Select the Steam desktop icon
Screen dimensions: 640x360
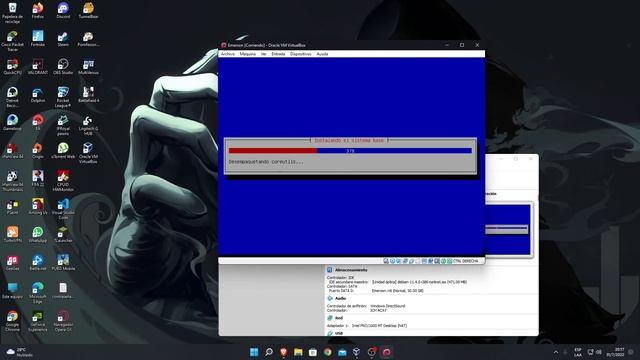click(63, 38)
